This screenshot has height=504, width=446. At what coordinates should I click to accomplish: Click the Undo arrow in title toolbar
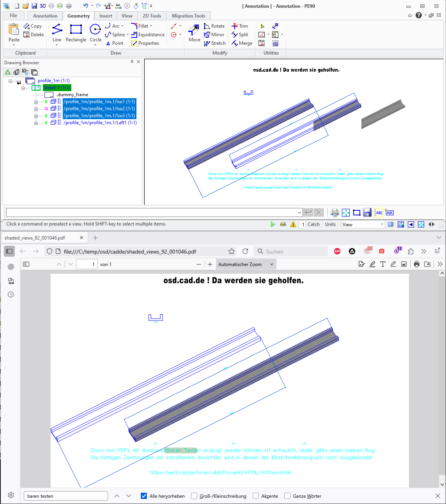85,6
